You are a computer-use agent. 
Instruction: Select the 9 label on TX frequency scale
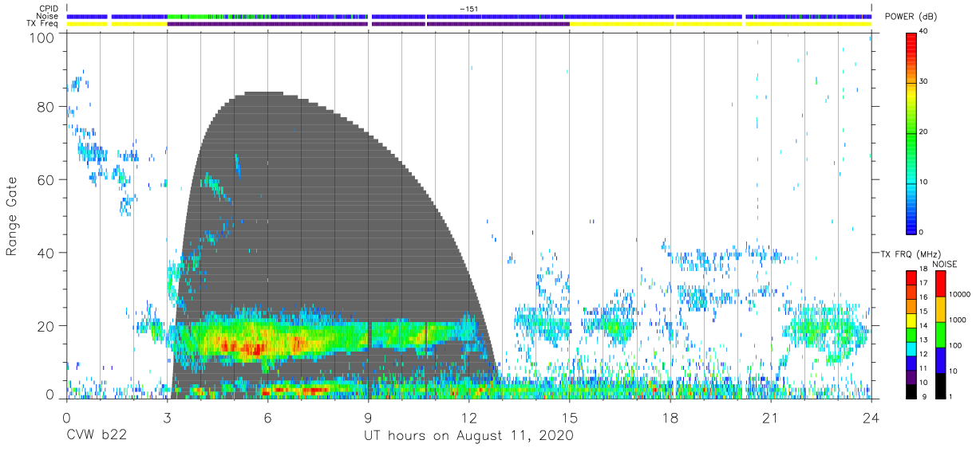tap(924, 396)
